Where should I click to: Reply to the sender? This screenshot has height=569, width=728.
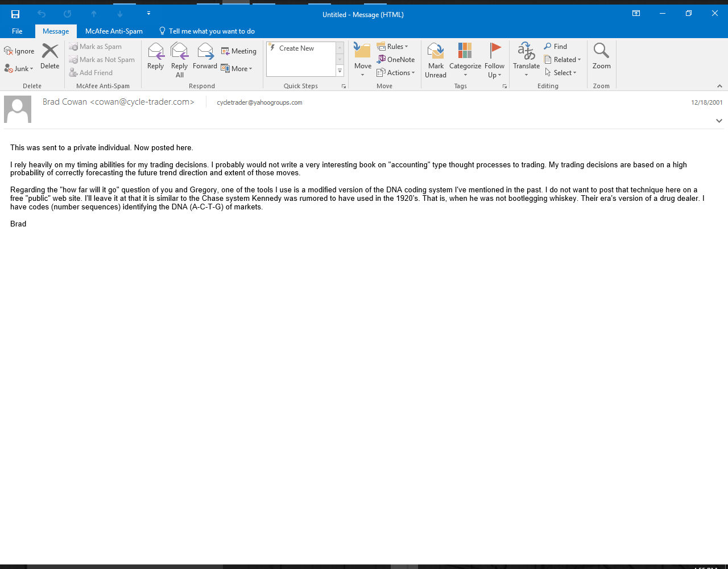pos(155,57)
